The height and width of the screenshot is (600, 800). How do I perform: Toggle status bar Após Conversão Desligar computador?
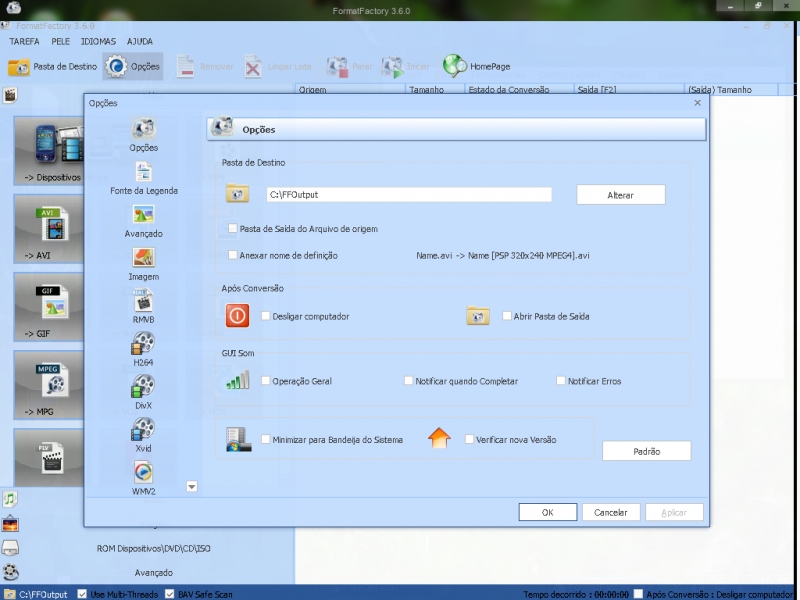[638, 594]
